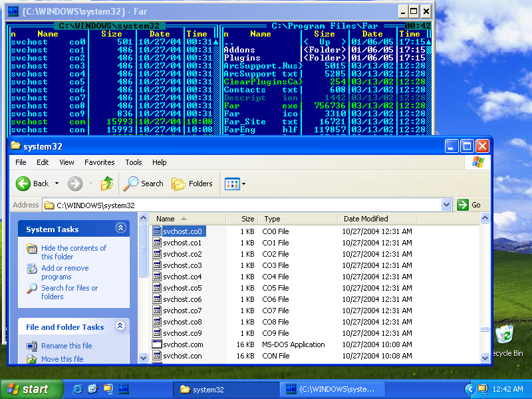Select Far exe row in Far panel
This screenshot has width=532, height=399.
pyautogui.click(x=325, y=106)
